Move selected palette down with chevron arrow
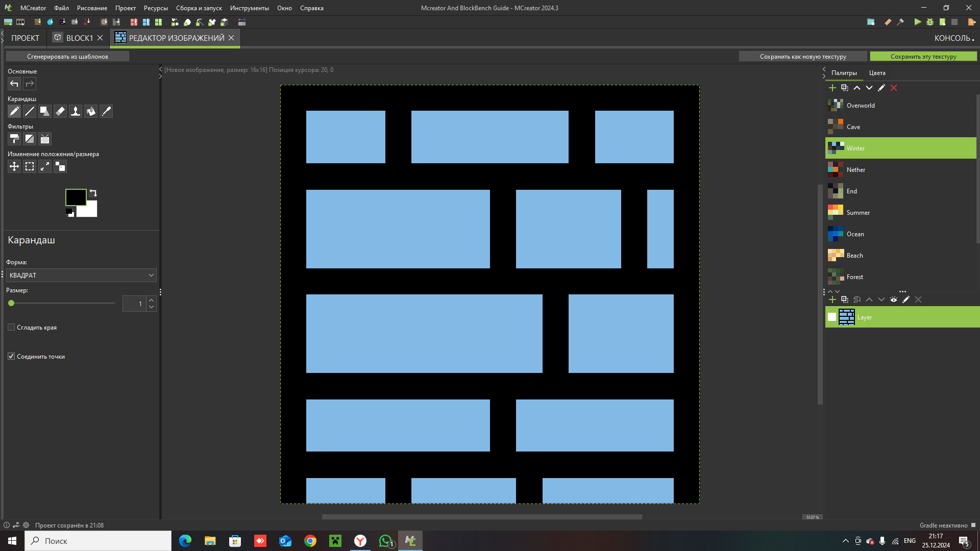 pyautogui.click(x=869, y=88)
